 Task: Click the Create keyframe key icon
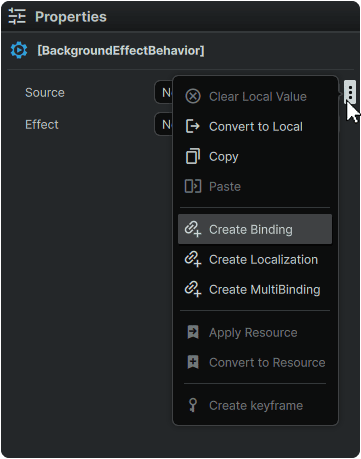pos(193,405)
